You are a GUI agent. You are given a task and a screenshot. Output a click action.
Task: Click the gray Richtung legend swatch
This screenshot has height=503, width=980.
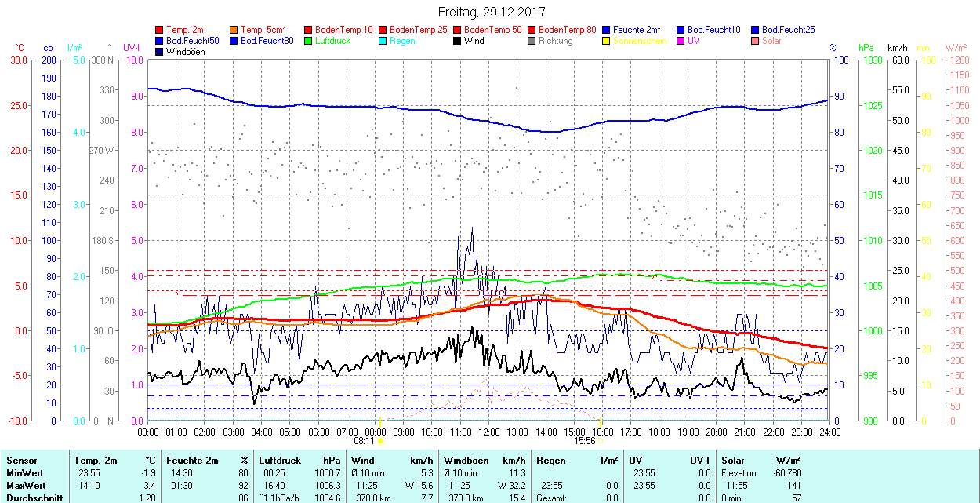(532, 41)
